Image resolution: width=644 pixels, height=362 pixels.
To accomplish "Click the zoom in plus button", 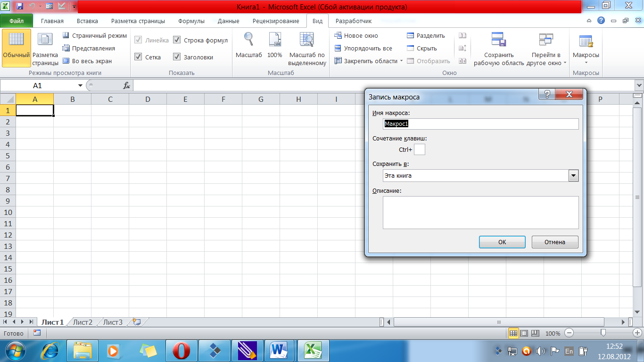I will [638, 333].
